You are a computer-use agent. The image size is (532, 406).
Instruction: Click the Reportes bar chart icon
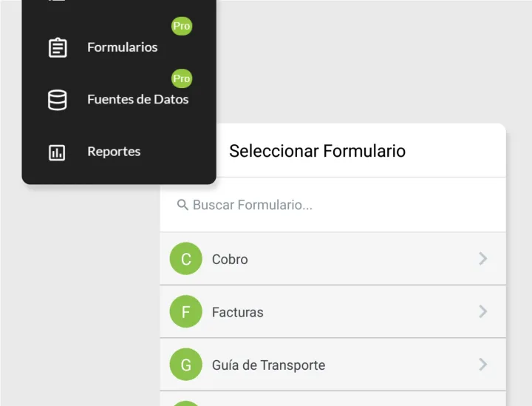[58, 152]
